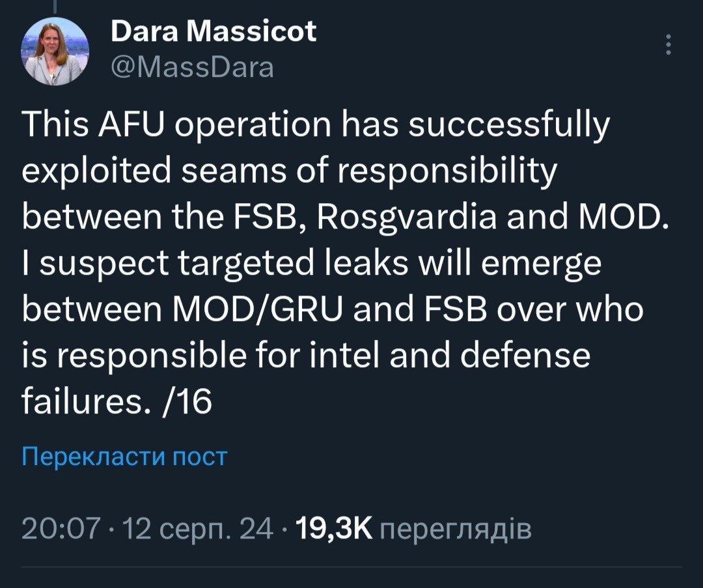Screen dimensions: 703x588
Task: Open the @MassDara handle link
Action: click(x=192, y=68)
